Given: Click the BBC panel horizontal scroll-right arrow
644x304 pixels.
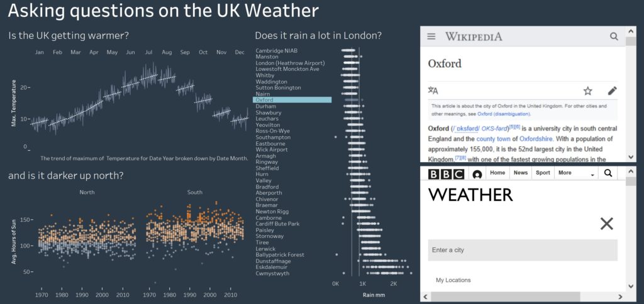Looking at the screenshot, I should [620, 296].
